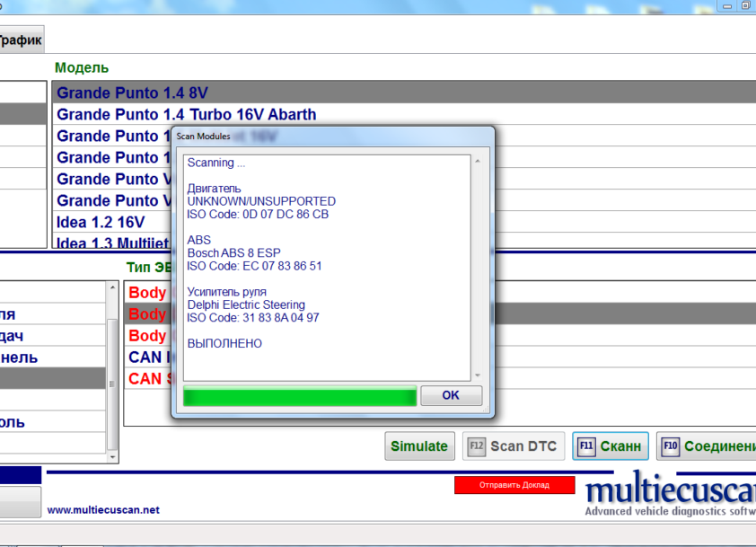Click the F10 Соединение key icon
The image size is (756, 547).
670,446
